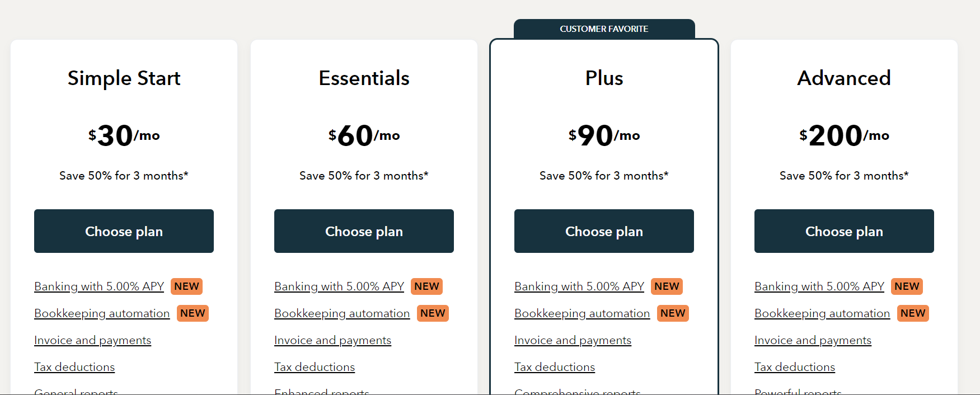980x395 pixels.
Task: Open Banking with 5.00% APY under Simple Start
Action: click(x=99, y=286)
